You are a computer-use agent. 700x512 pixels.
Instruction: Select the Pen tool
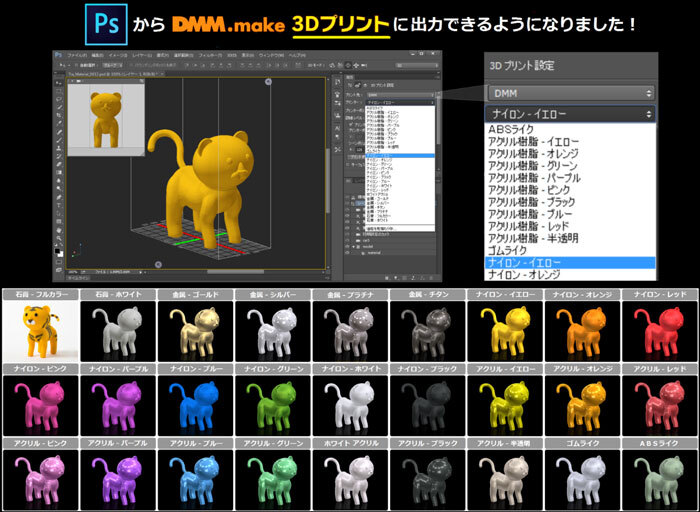point(59,198)
